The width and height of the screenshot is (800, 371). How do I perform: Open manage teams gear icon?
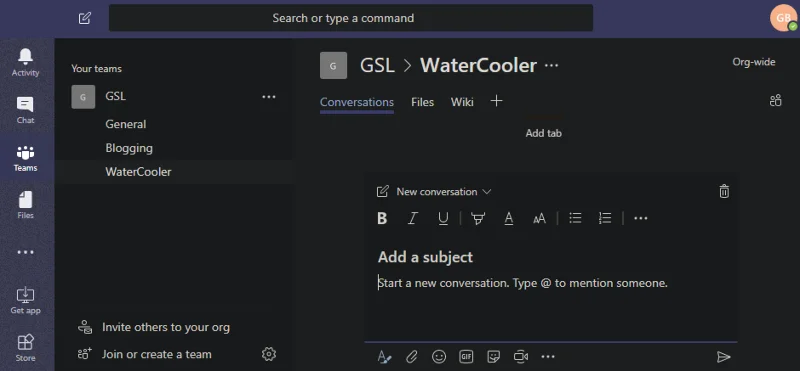point(269,354)
